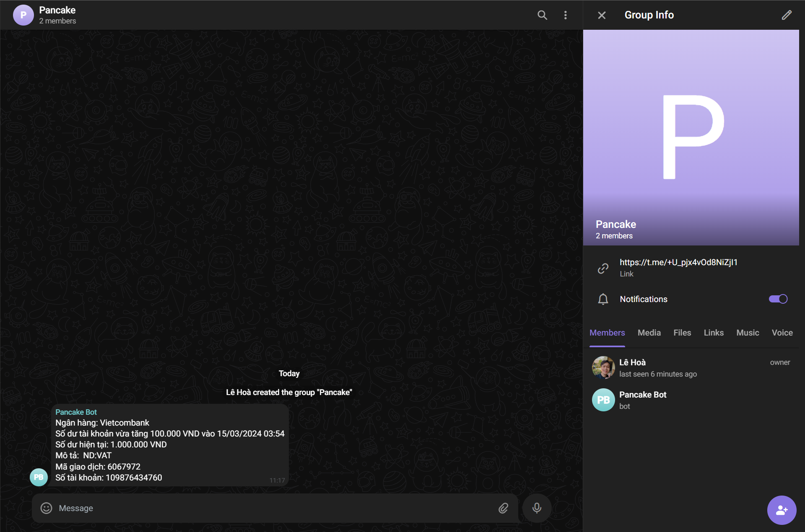Click the Message input field
The height and width of the screenshot is (532, 805).
(x=273, y=508)
